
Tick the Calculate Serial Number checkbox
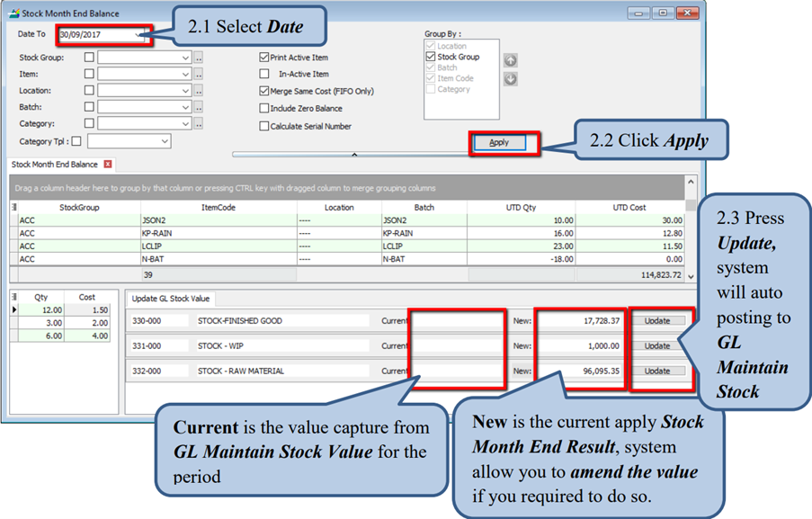tap(264, 127)
